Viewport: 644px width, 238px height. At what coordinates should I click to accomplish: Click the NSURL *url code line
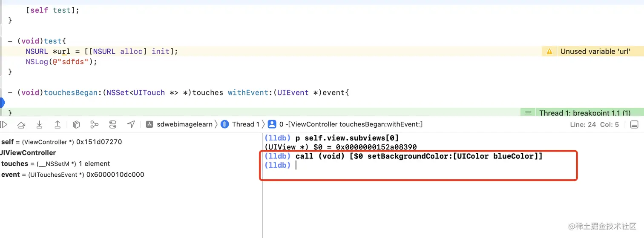point(101,51)
